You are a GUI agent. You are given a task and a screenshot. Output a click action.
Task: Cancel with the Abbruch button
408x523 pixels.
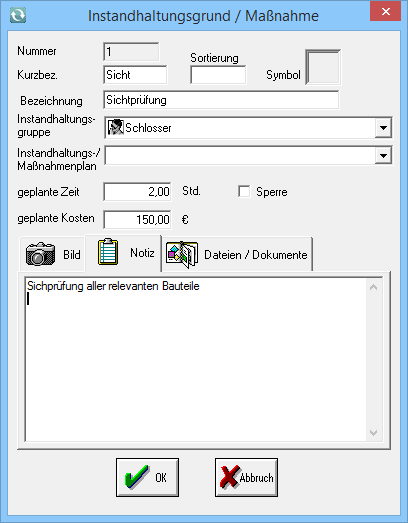(x=246, y=477)
